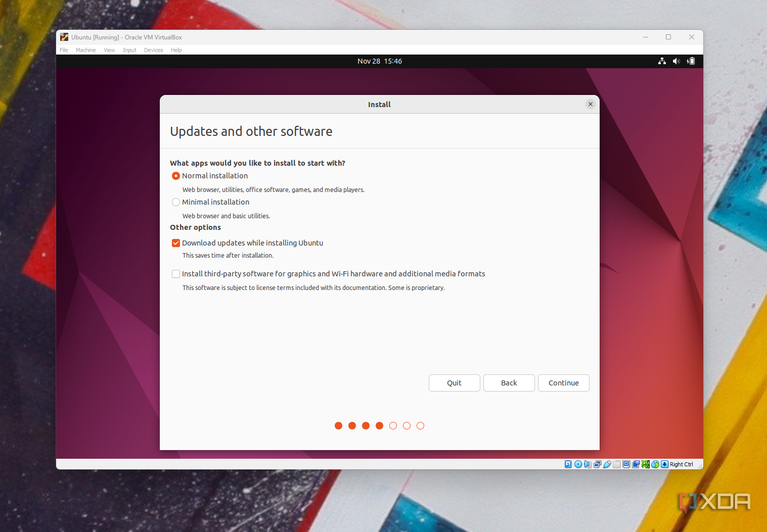The image size is (767, 532).
Task: Select Normal installation radio button
Action: [176, 176]
